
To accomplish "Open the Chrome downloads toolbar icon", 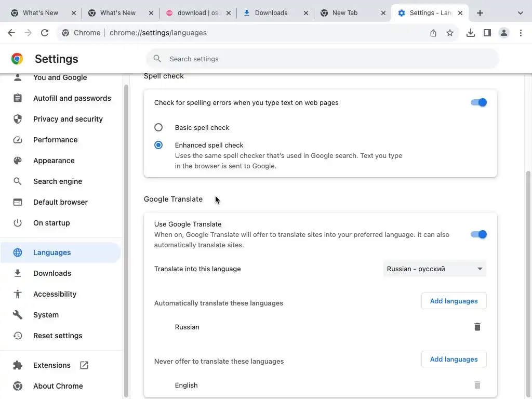I will pos(471,33).
